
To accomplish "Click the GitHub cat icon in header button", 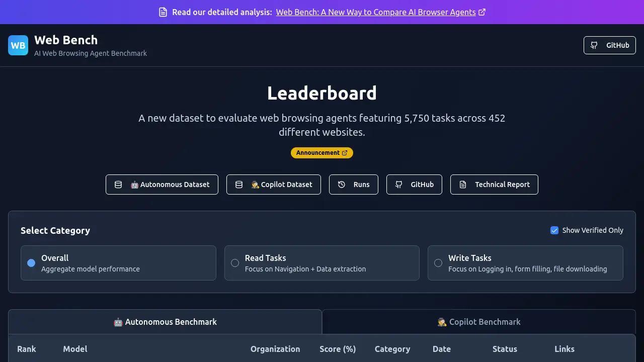I will 594,45.
